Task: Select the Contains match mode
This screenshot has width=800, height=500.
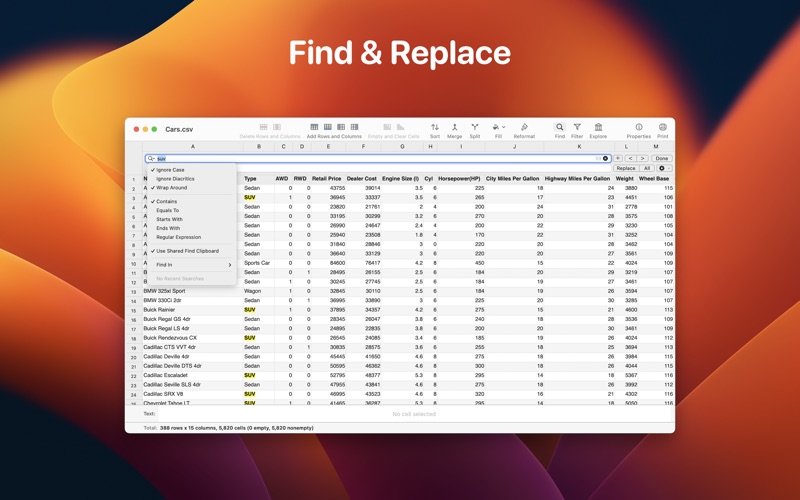Action: pos(192,202)
